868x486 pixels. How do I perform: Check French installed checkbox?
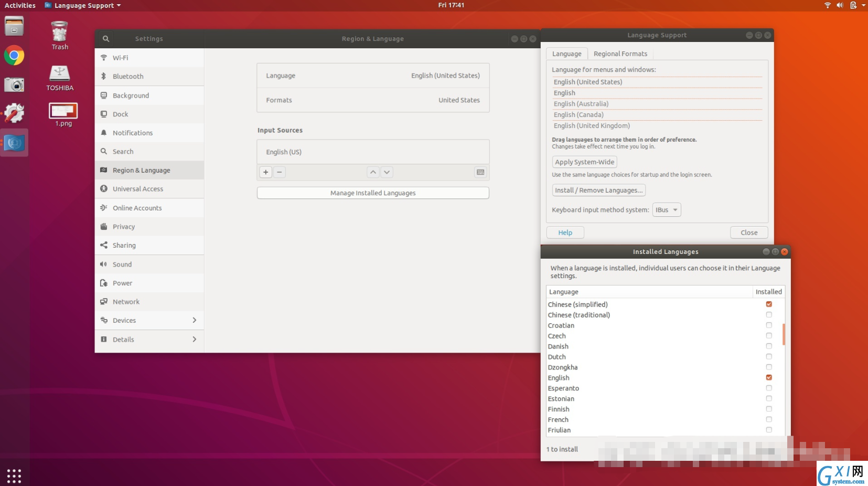click(x=769, y=419)
